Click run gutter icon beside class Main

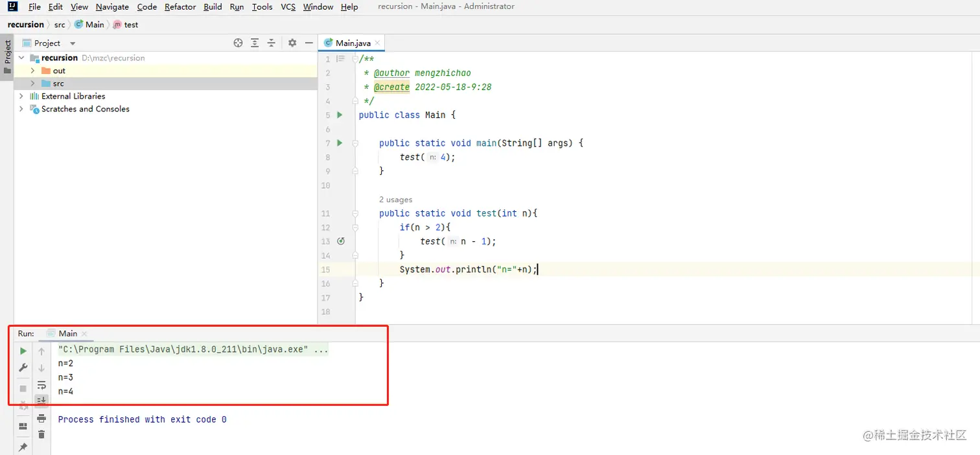340,115
